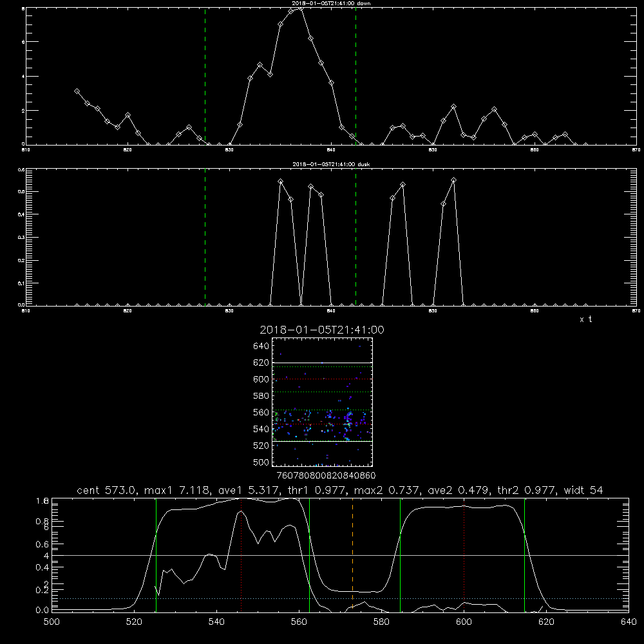Screen dimensions: 644x644
Task: Click x-axis label '620' under the bottom plot
Action: coord(546,622)
